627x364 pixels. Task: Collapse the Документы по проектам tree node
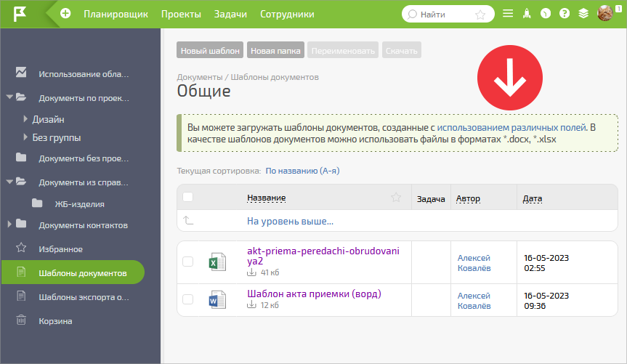9,97
